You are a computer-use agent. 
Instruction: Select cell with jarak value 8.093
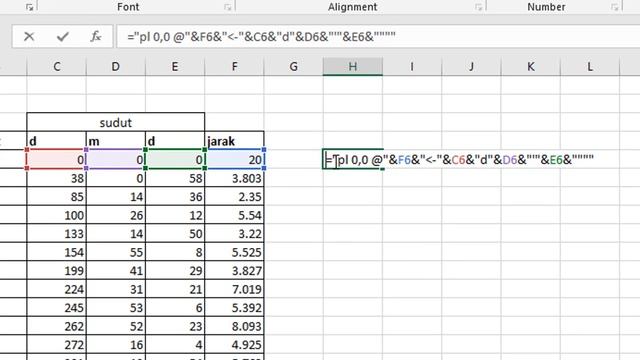234,326
